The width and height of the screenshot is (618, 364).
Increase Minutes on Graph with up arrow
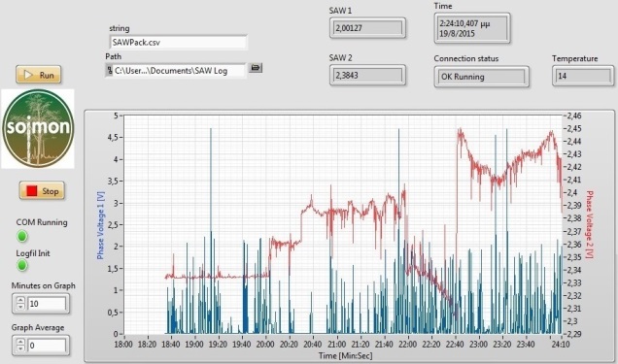click(20, 301)
